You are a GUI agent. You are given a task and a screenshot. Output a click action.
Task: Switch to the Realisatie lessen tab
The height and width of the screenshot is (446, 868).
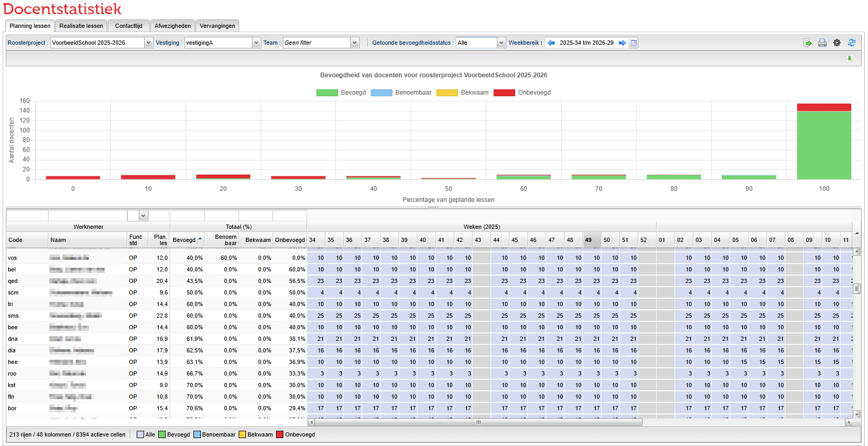pos(81,26)
